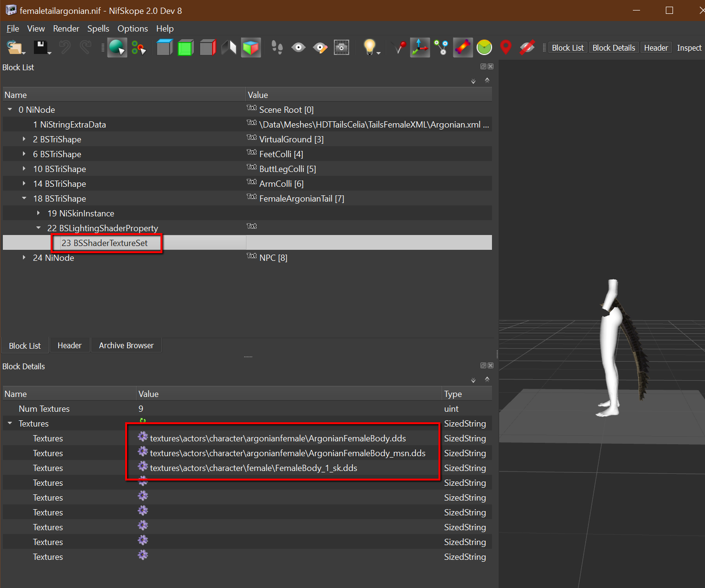Close the Block Details panel

pos(491,365)
